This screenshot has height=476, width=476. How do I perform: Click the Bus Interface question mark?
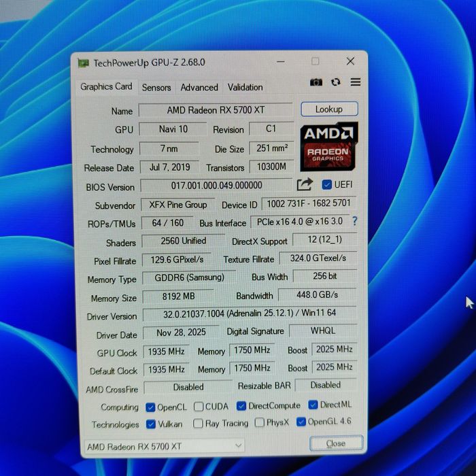coord(354,221)
